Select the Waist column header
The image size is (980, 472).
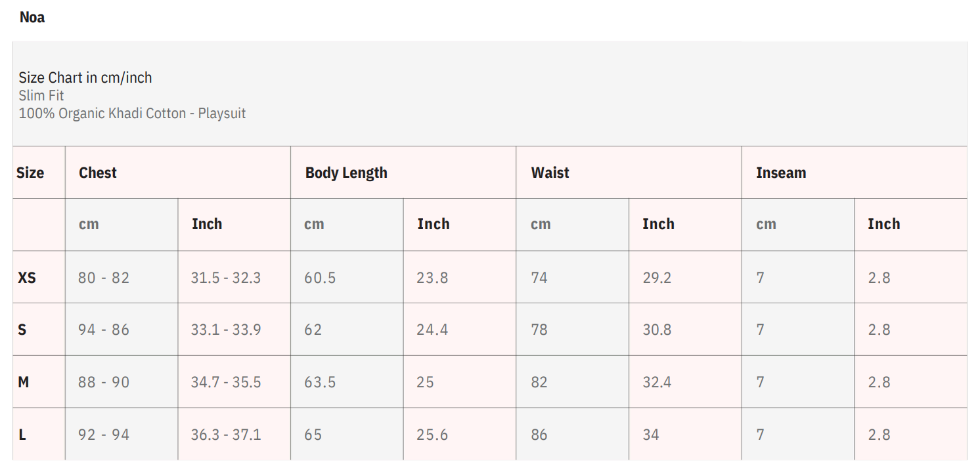coord(550,173)
